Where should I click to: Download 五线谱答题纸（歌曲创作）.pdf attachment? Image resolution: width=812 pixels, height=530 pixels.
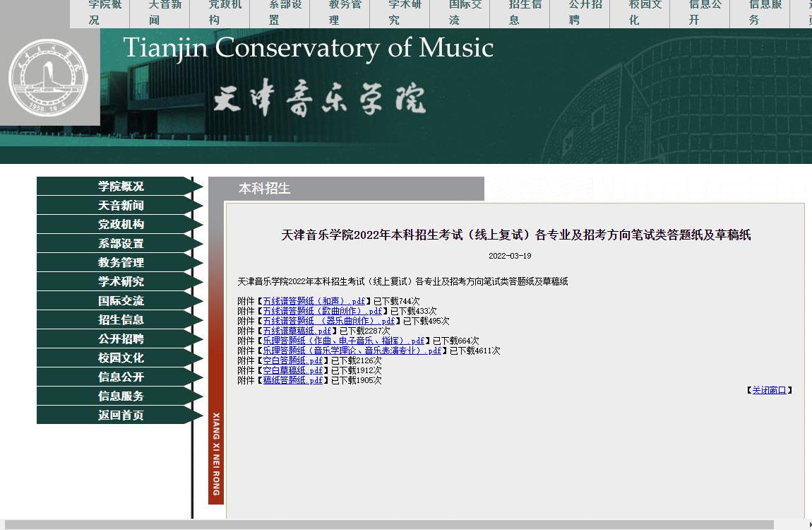click(x=322, y=311)
